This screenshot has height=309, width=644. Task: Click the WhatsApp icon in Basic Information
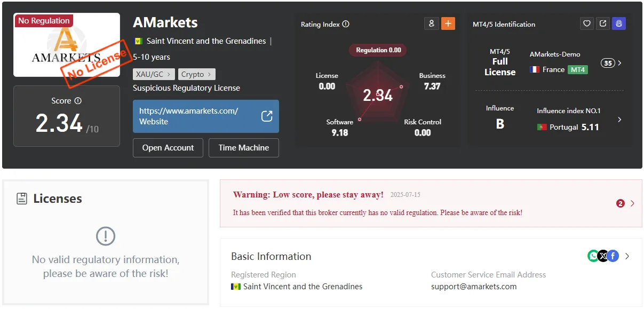(593, 256)
